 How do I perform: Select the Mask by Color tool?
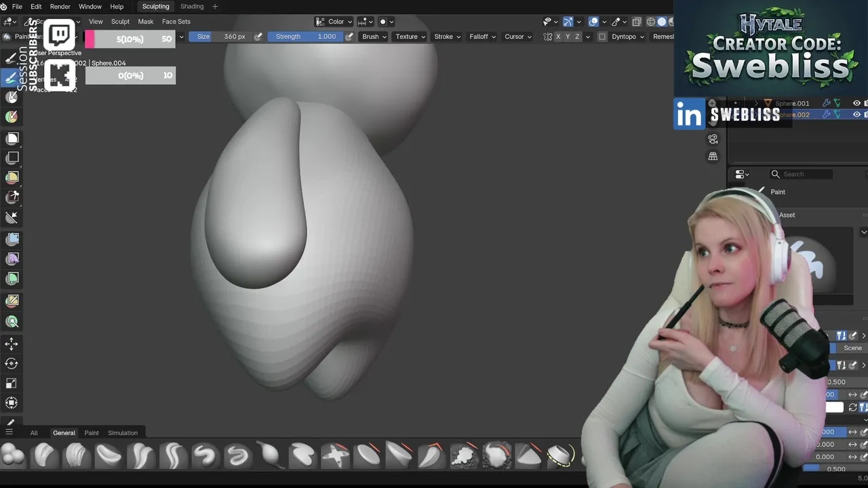coord(12,322)
